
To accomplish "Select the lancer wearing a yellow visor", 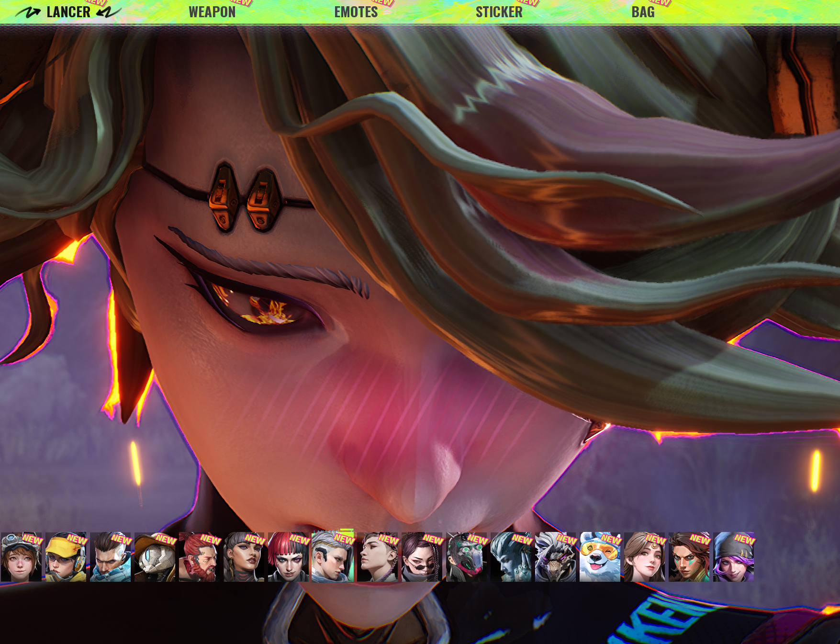I will point(66,557).
